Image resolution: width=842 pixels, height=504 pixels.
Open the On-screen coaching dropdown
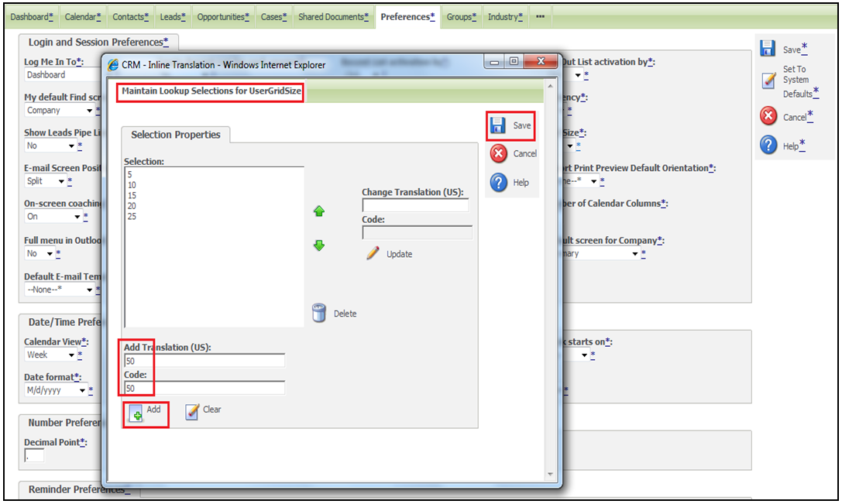[76, 217]
